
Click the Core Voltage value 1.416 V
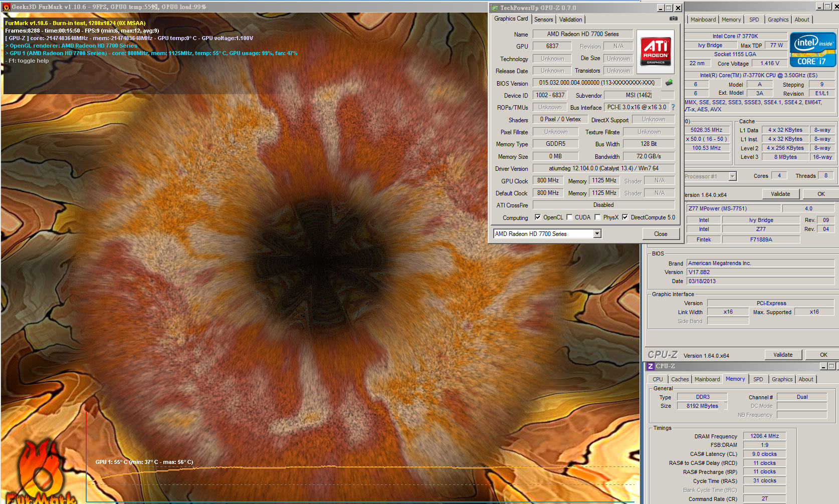770,64
